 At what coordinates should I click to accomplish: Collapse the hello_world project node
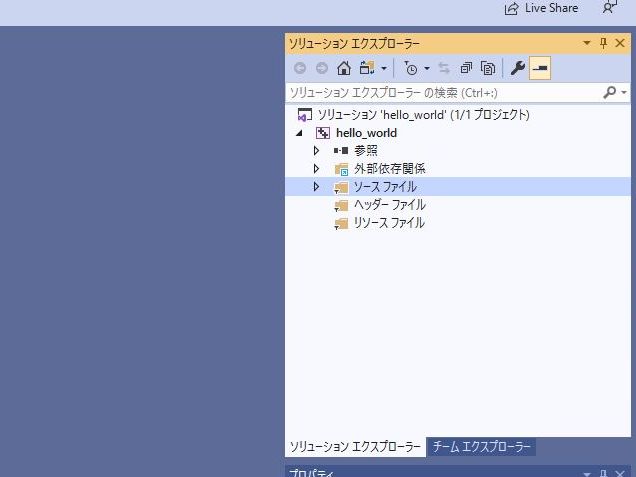pyautogui.click(x=299, y=133)
